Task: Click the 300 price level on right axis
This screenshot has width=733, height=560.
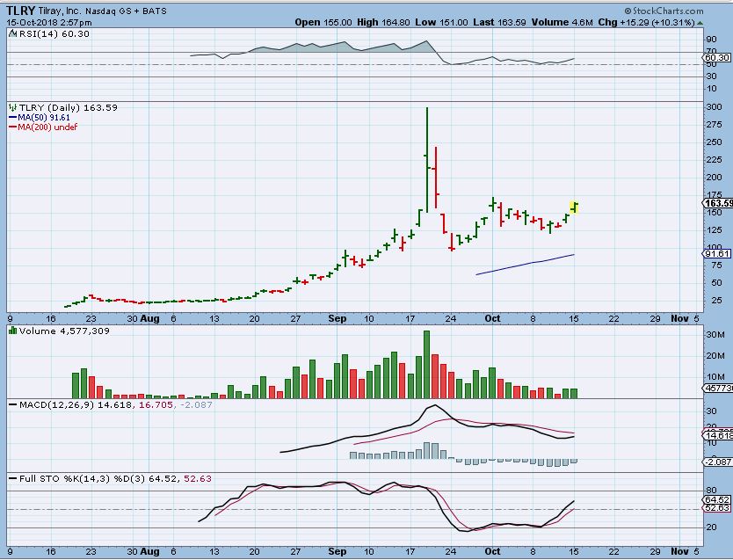Action: (714, 107)
